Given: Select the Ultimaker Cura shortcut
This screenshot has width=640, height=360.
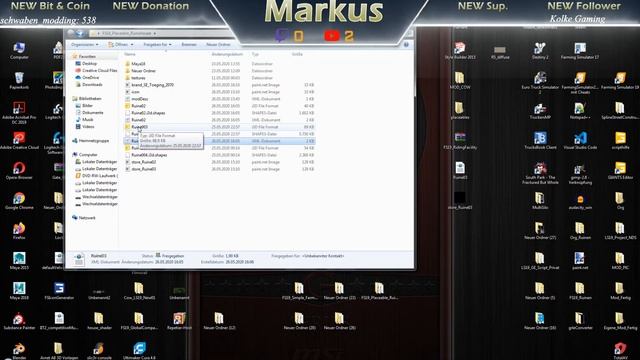Looking at the screenshot, I should tap(139, 351).
